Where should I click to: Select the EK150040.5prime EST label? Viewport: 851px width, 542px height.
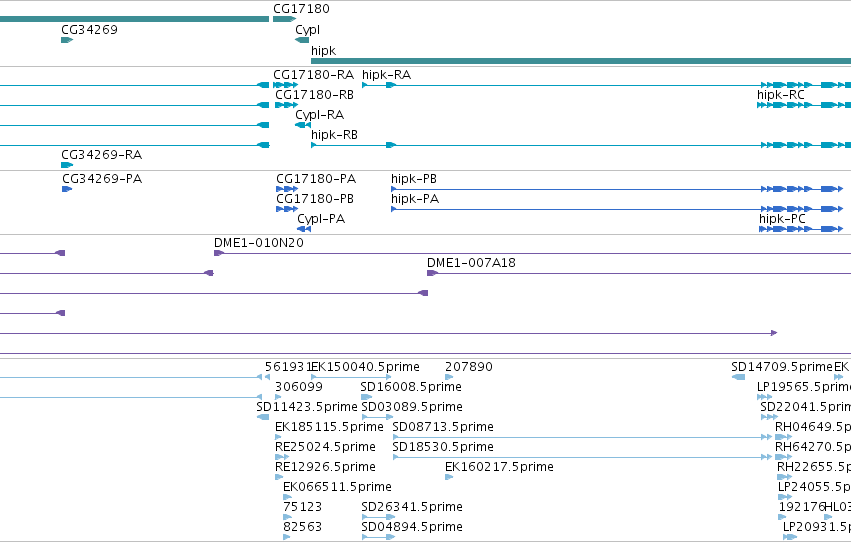(x=365, y=367)
